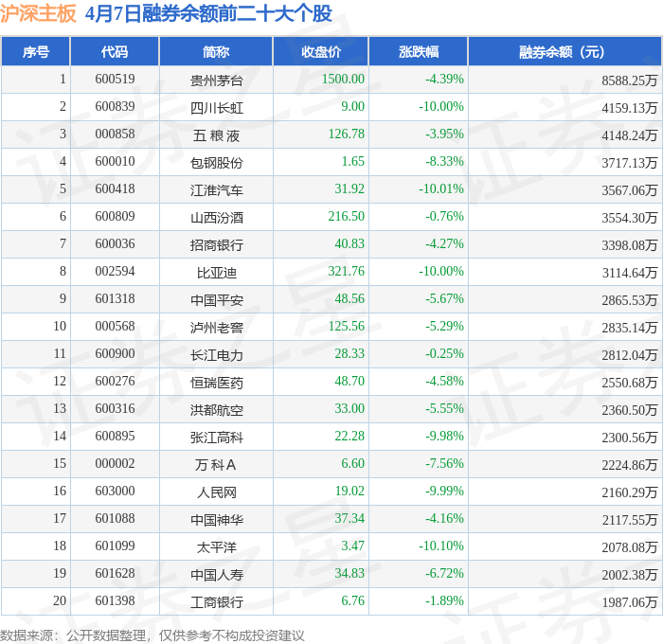The height and width of the screenshot is (644, 663).
Task: Select the stock name 洪都航空
Action: pyautogui.click(x=217, y=410)
